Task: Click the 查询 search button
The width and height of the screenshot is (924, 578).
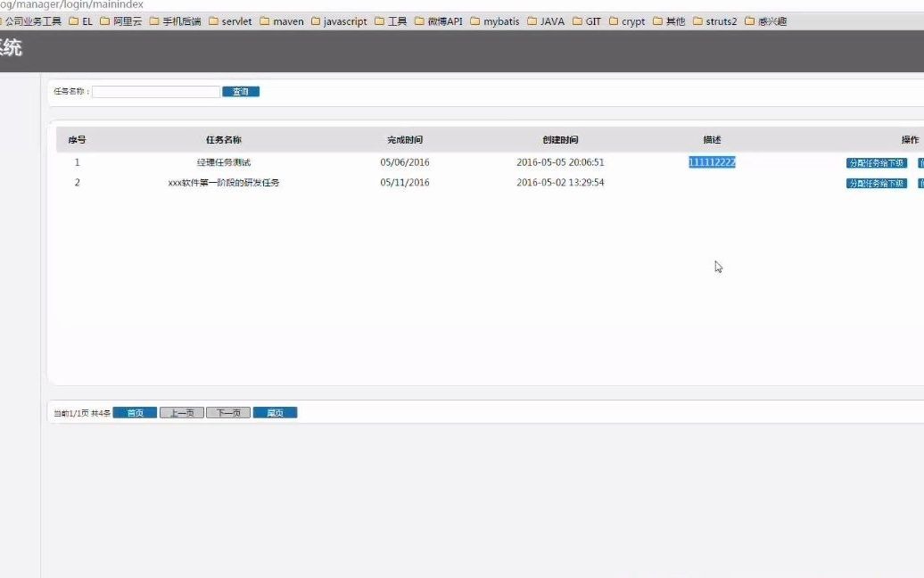Action: pos(241,91)
